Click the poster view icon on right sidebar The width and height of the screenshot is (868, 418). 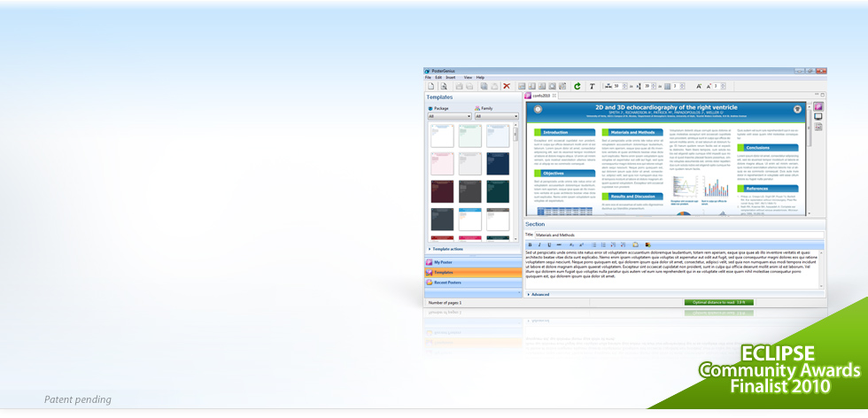[818, 106]
